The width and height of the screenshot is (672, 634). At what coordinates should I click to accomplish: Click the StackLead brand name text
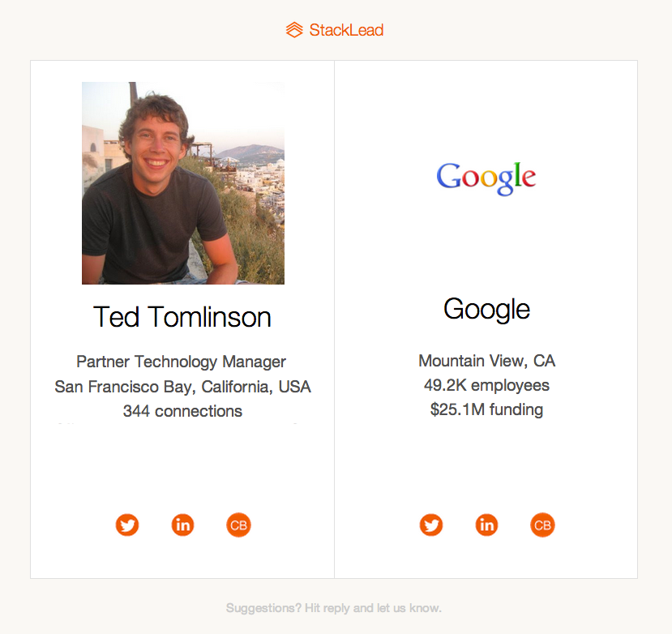pyautogui.click(x=346, y=30)
